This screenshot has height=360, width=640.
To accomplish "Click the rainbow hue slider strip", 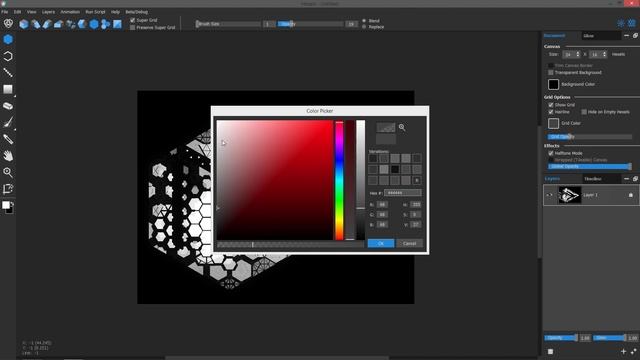I will (x=339, y=180).
